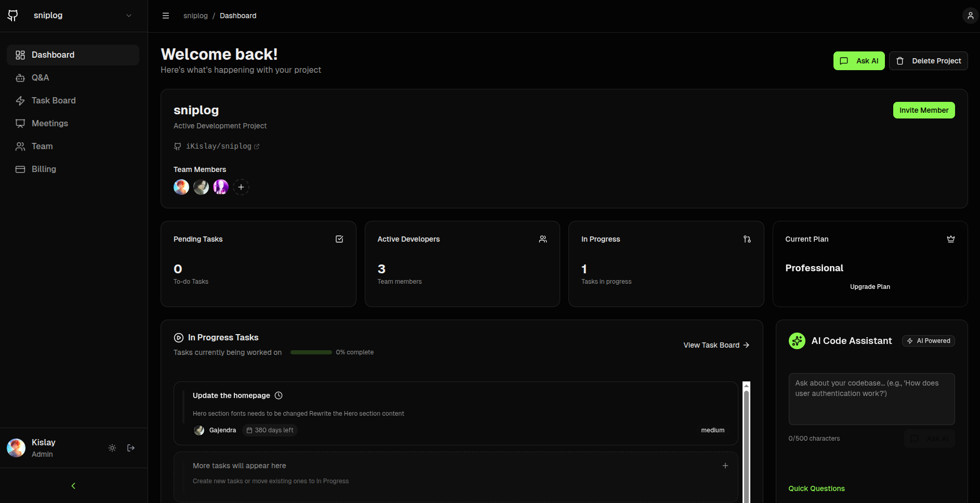The height and width of the screenshot is (503, 980).
Task: Click the Invite Member button
Action: coord(924,110)
